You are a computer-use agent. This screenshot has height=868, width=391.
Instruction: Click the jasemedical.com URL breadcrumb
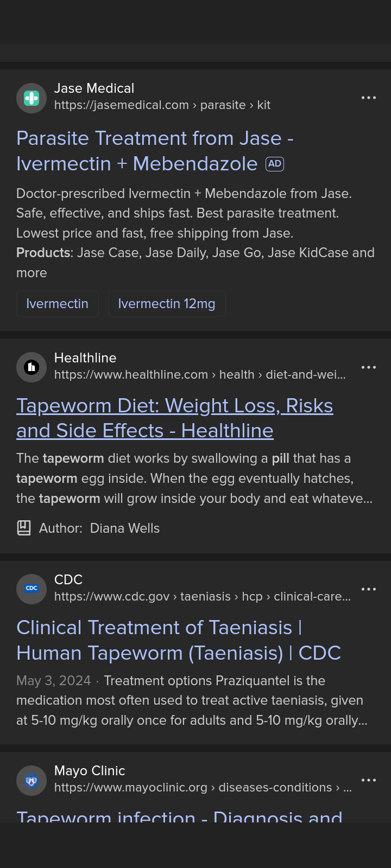[x=162, y=105]
